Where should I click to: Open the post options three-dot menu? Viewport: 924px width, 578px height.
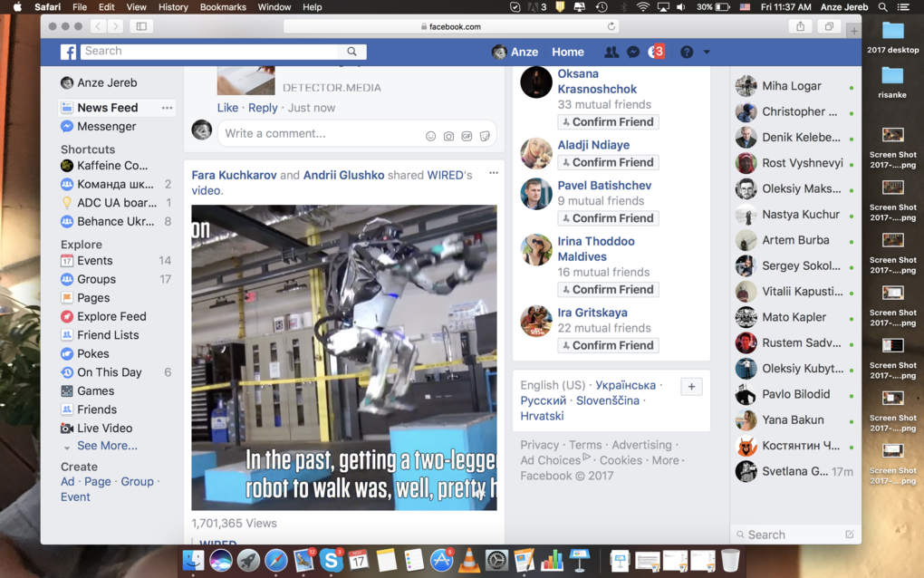[x=493, y=173]
